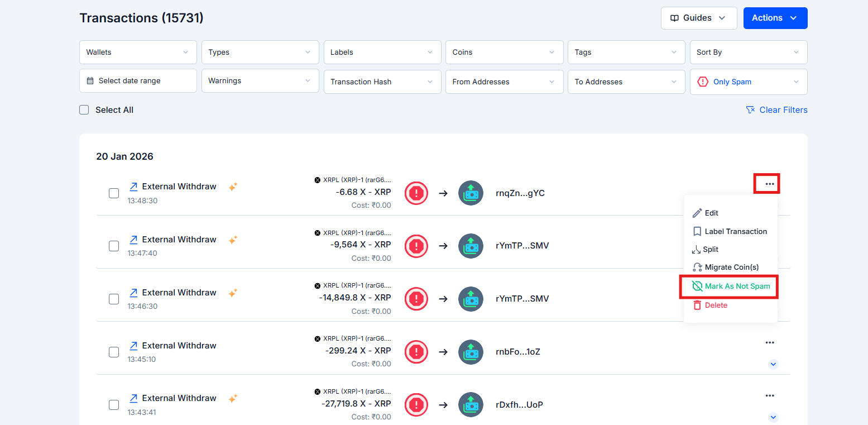Click withdrawal wallet icon beside first rYmTP...SMV at 13:47:40
Screen dimensions: 868x425
coord(471,246)
